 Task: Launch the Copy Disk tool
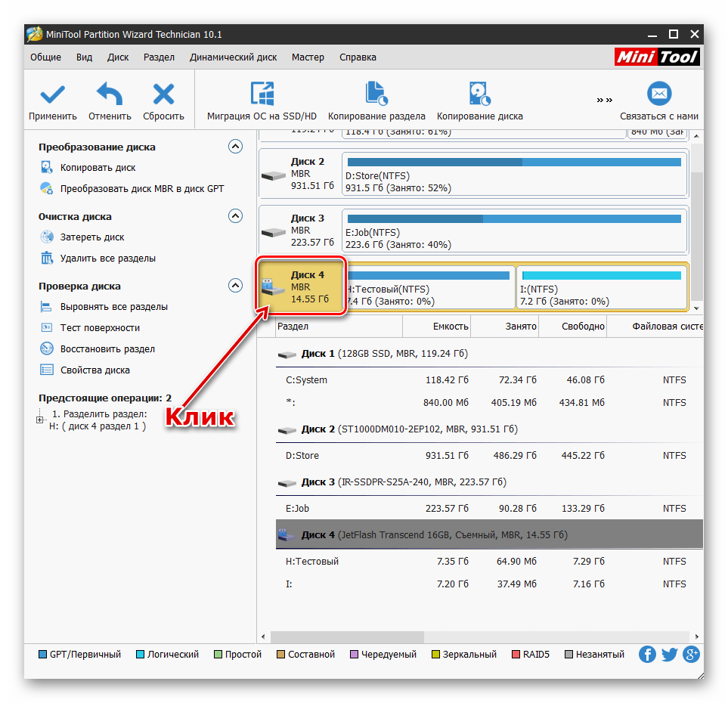click(479, 95)
